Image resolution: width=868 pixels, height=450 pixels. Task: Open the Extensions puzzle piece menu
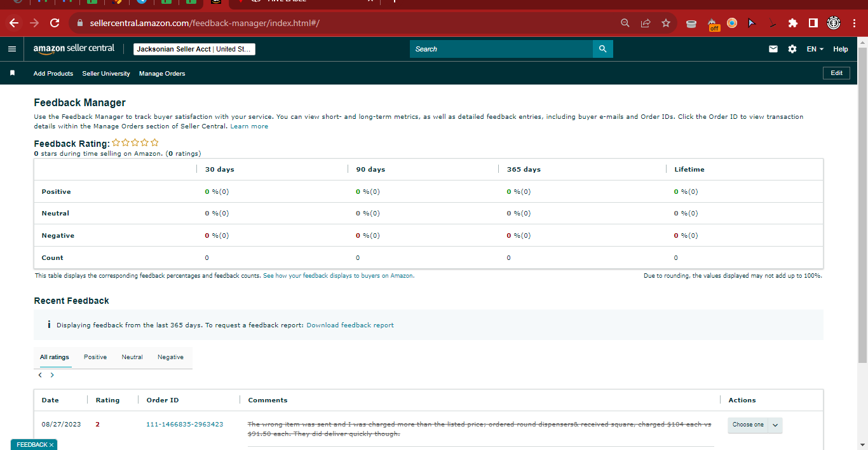tap(793, 23)
